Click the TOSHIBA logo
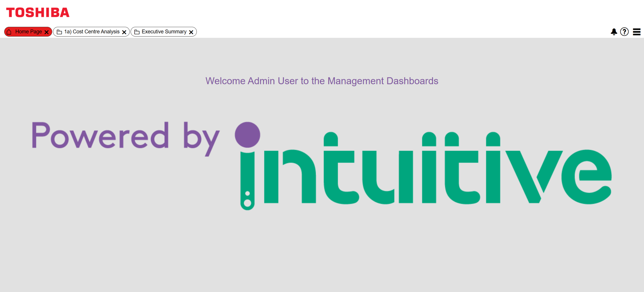This screenshot has height=292, width=644. pos(38,13)
